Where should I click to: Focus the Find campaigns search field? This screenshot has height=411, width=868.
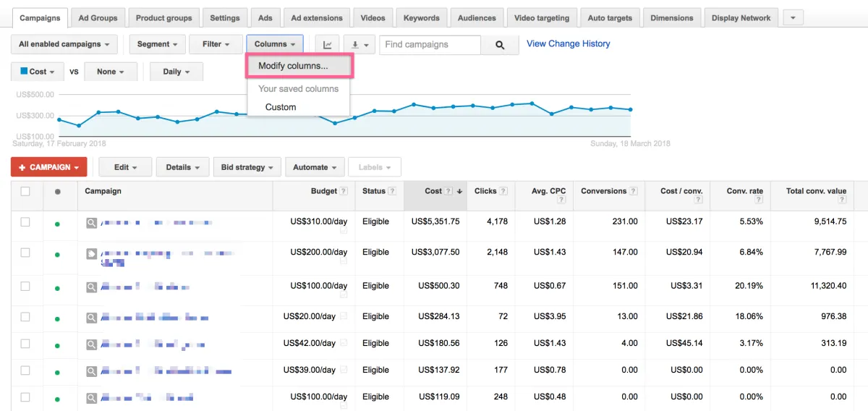[x=430, y=45]
